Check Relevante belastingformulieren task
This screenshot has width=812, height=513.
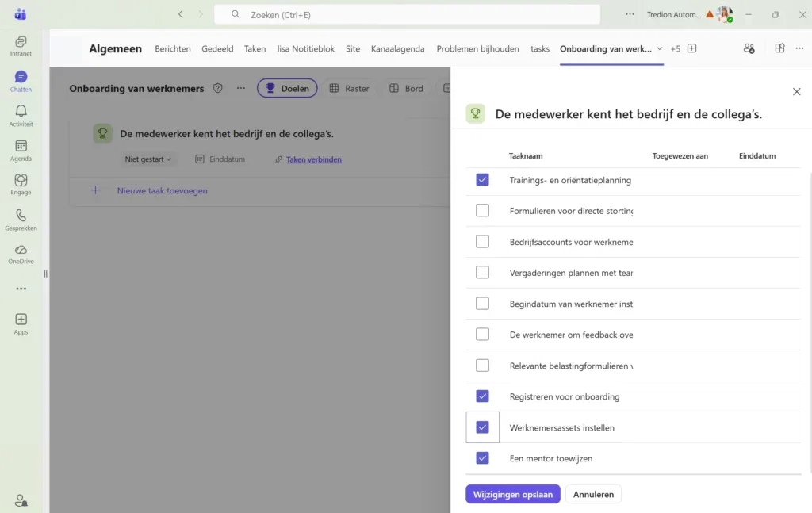(x=482, y=366)
